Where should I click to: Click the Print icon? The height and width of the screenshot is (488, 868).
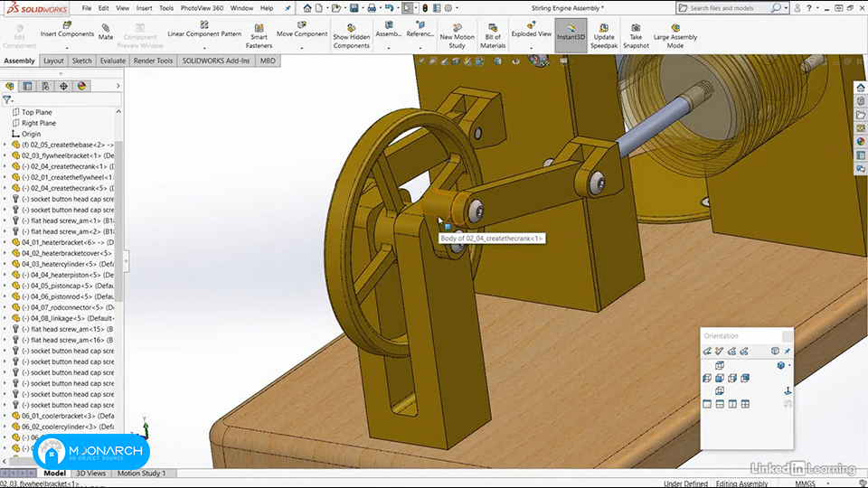(x=372, y=8)
